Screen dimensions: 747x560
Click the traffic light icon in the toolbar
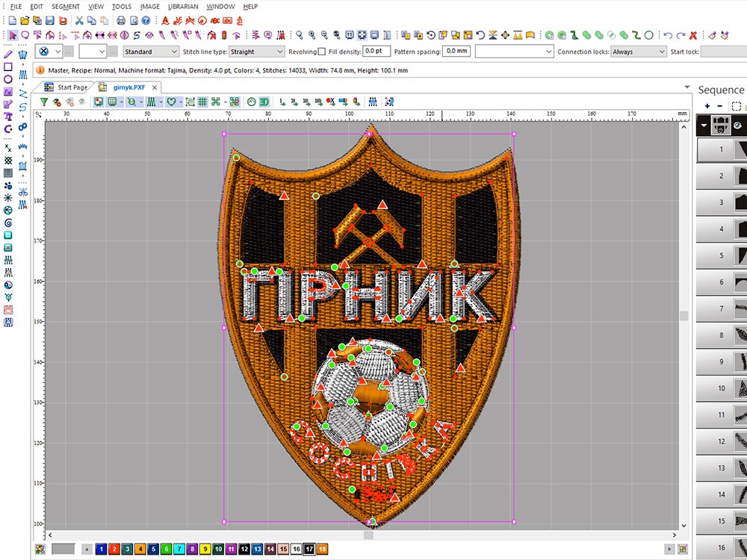pos(224,35)
